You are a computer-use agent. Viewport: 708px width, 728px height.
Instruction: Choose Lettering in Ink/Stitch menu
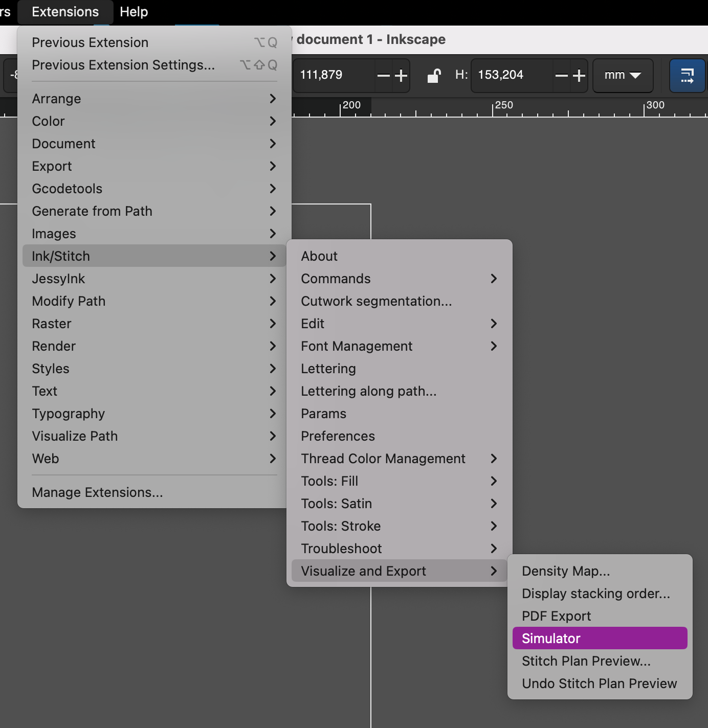(x=400, y=369)
